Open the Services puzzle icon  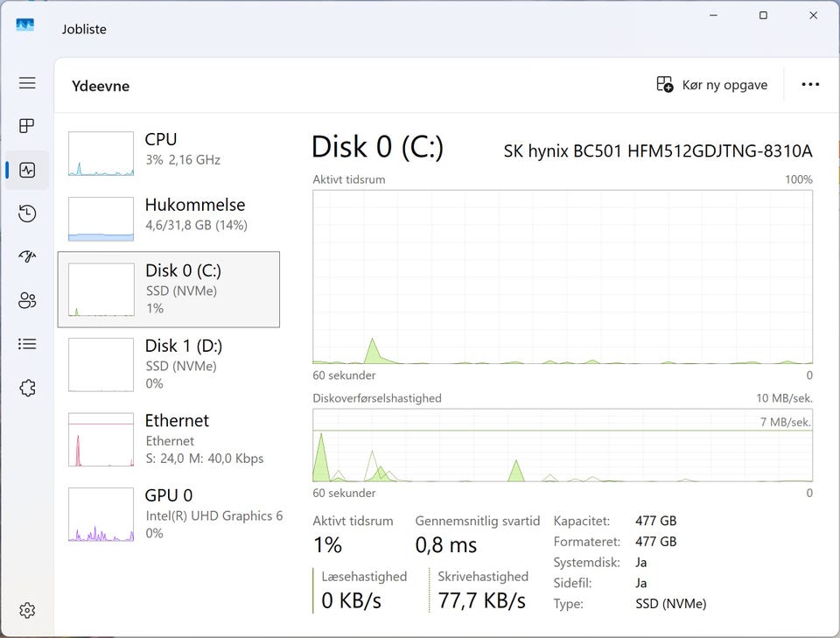tap(27, 388)
